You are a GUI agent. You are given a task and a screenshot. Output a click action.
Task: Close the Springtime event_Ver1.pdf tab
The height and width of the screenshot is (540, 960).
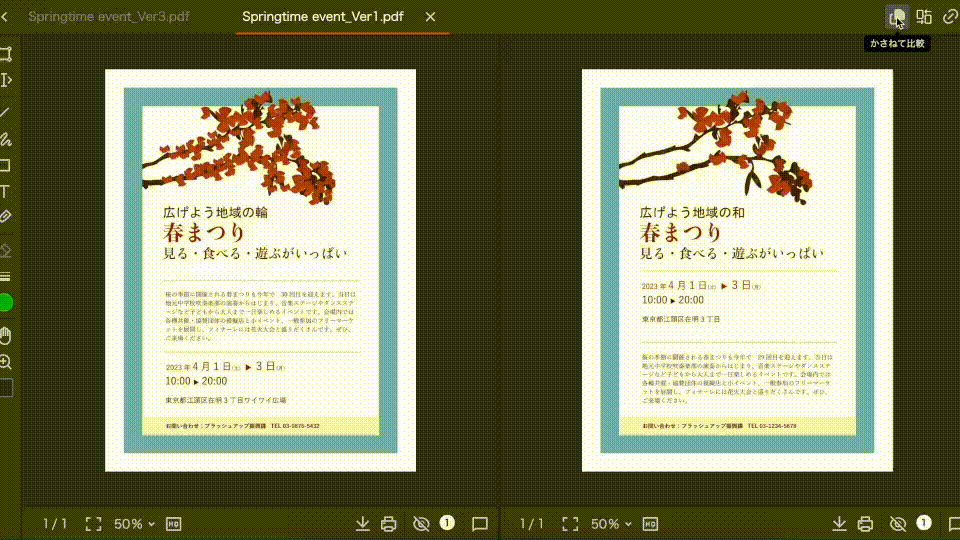(430, 17)
